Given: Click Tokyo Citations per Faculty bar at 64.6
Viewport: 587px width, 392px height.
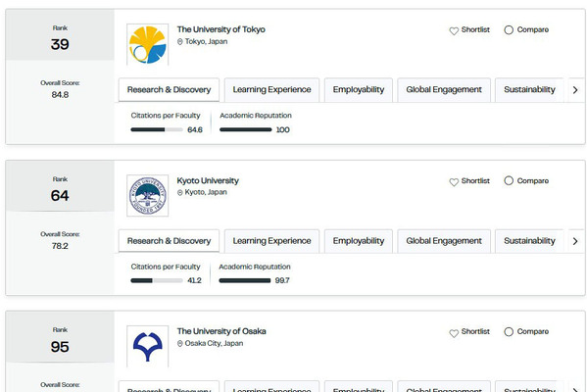Looking at the screenshot, I should click(x=157, y=129).
